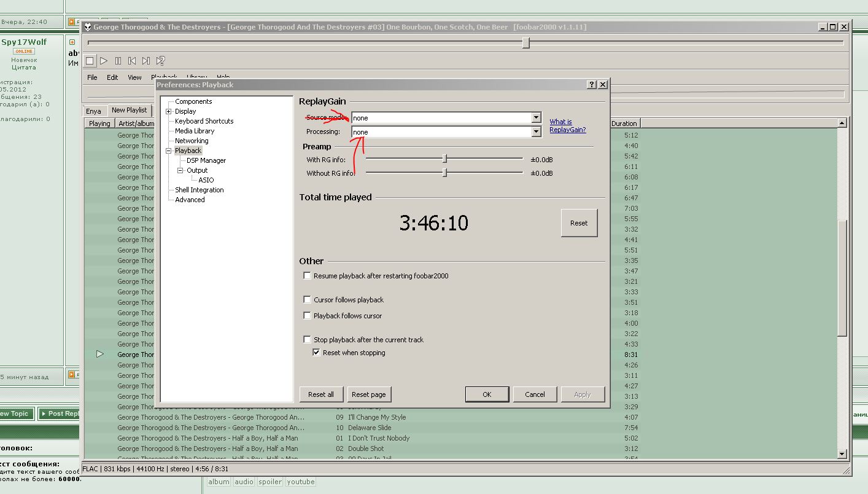Viewport: 868px width, 494px height.
Task: Insert the audio forum tag
Action: [x=244, y=482]
